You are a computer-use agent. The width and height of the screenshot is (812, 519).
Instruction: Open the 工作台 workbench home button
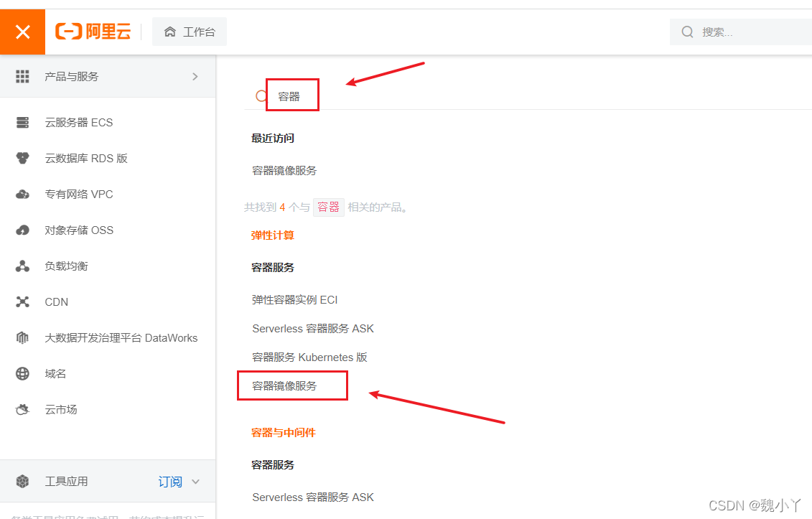coord(190,32)
